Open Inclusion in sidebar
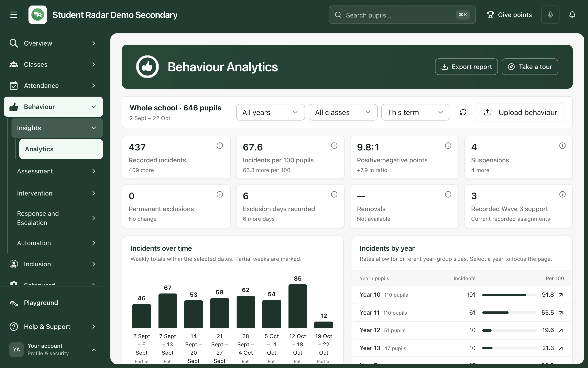 pos(53,264)
